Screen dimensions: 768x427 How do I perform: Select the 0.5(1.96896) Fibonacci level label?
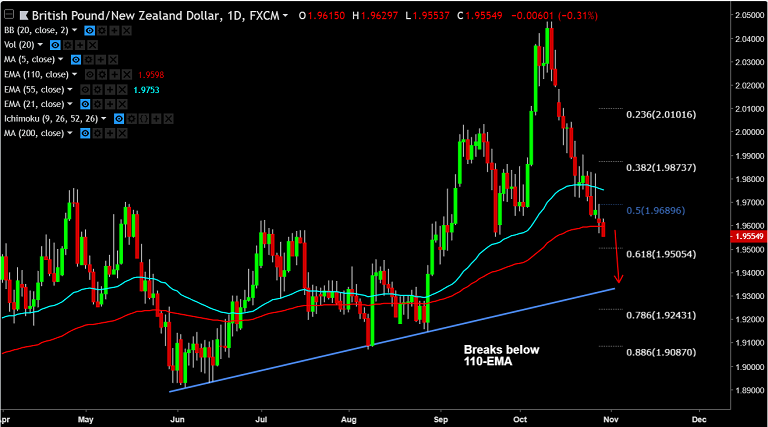click(656, 211)
